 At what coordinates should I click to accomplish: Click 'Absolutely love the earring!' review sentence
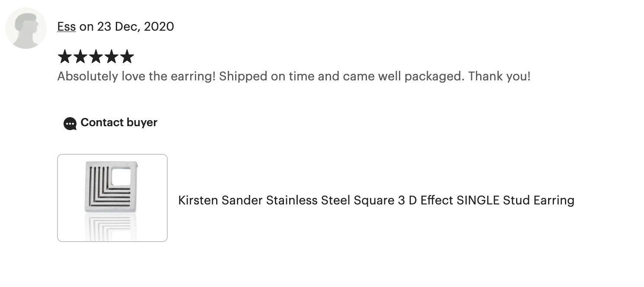(x=137, y=77)
